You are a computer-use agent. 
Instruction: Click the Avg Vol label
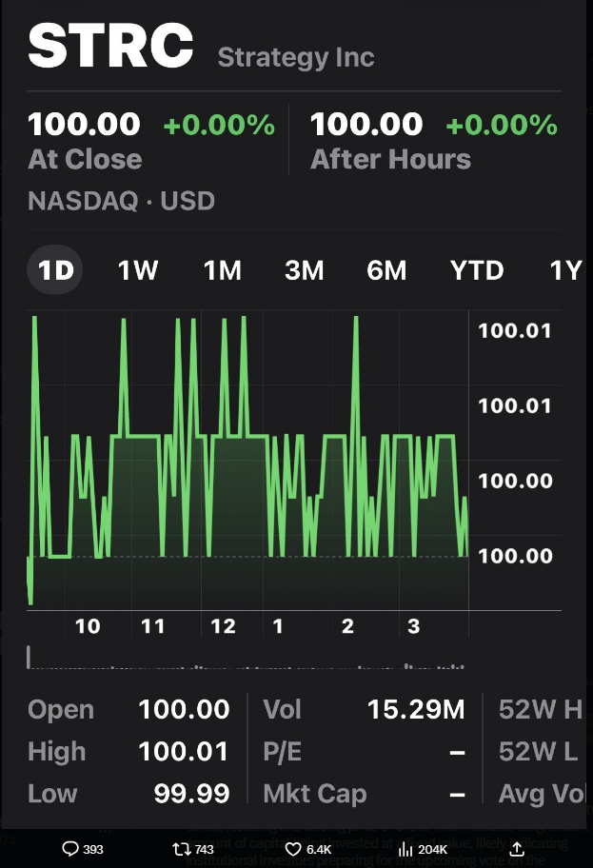(x=542, y=793)
